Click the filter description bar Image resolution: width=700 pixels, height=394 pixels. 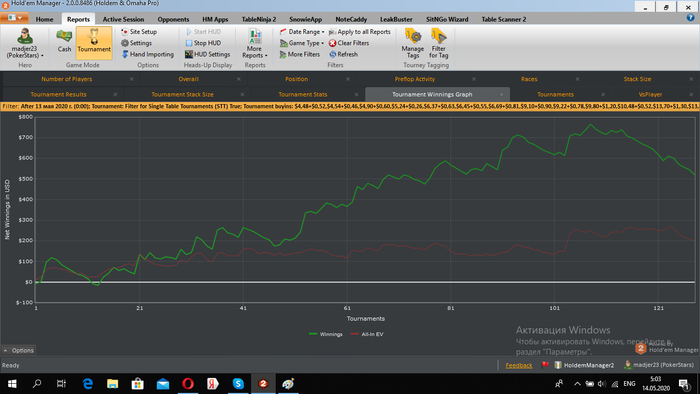pyautogui.click(x=350, y=107)
